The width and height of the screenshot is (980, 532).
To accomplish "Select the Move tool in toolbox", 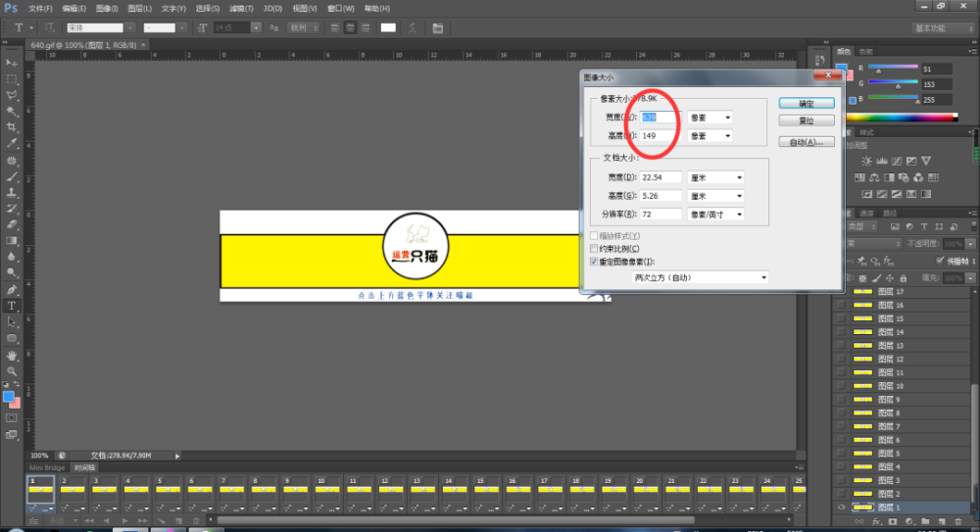I will [x=11, y=63].
